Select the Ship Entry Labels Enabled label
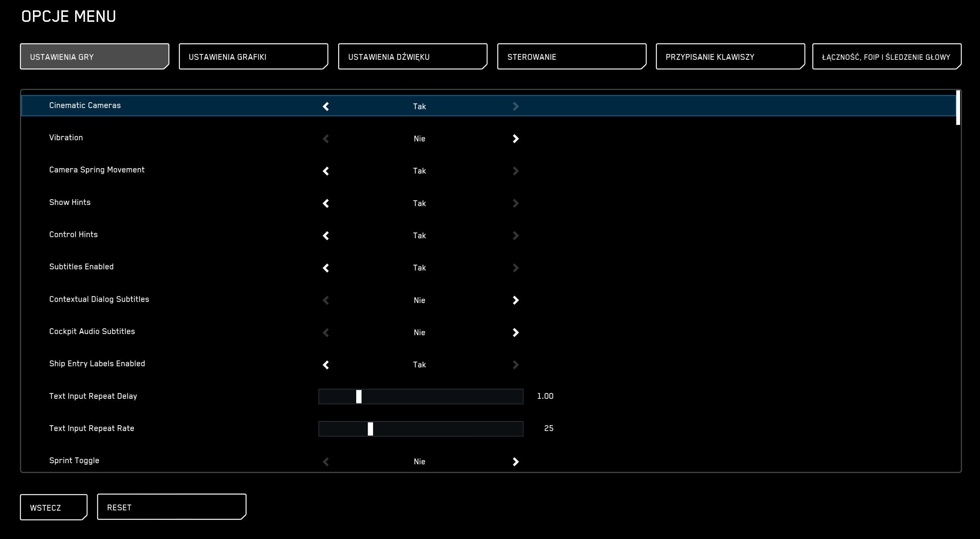The height and width of the screenshot is (539, 980). [x=97, y=364]
